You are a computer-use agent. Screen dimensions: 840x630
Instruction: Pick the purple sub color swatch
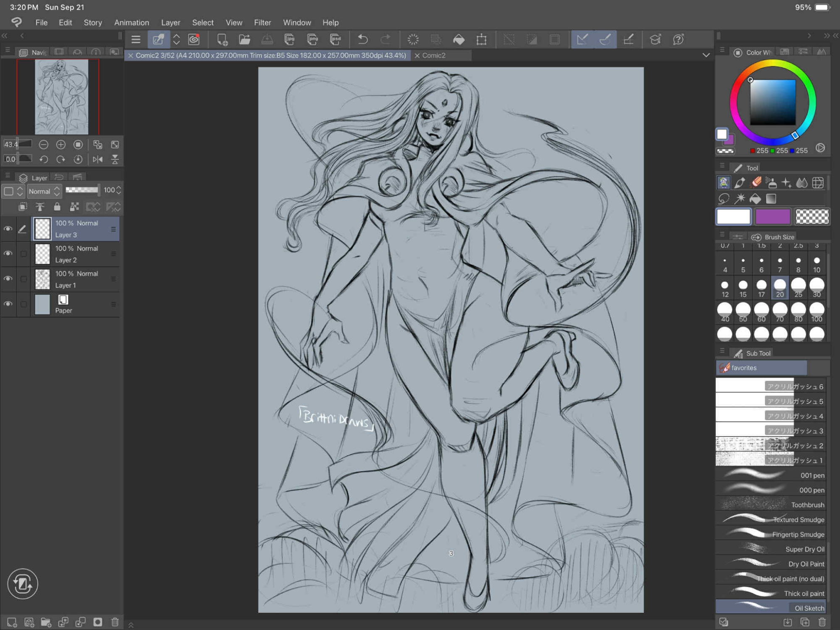772,217
